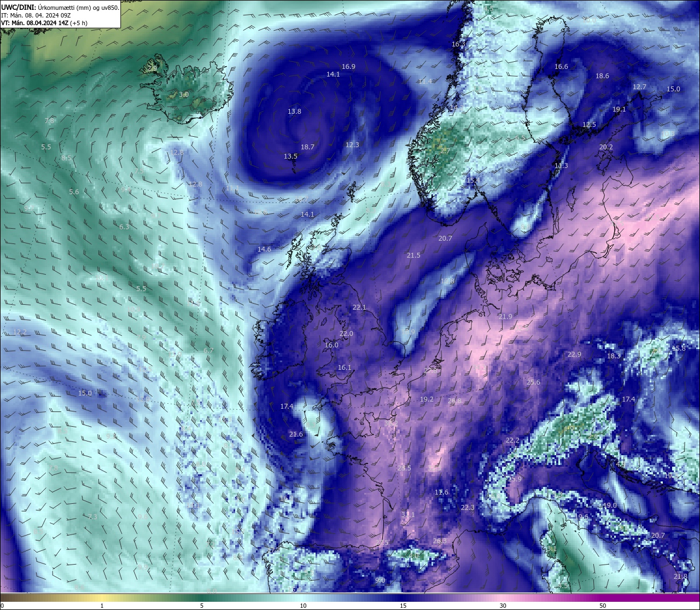Select the 12.3 value label
Viewport: 700px width, 610px height.
(x=352, y=145)
